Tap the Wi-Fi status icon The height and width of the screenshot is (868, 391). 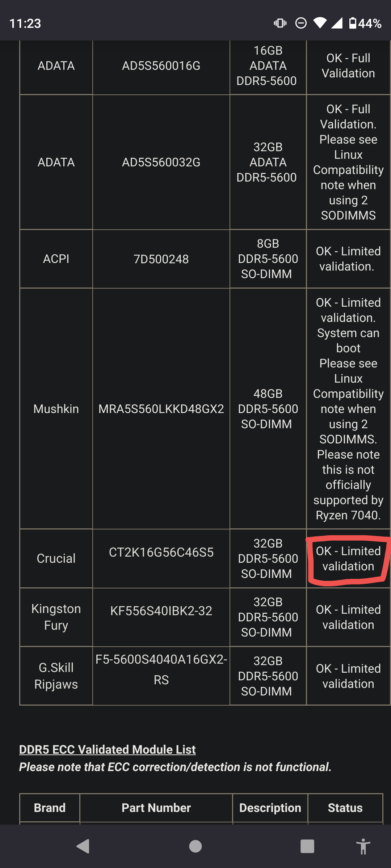[x=321, y=23]
